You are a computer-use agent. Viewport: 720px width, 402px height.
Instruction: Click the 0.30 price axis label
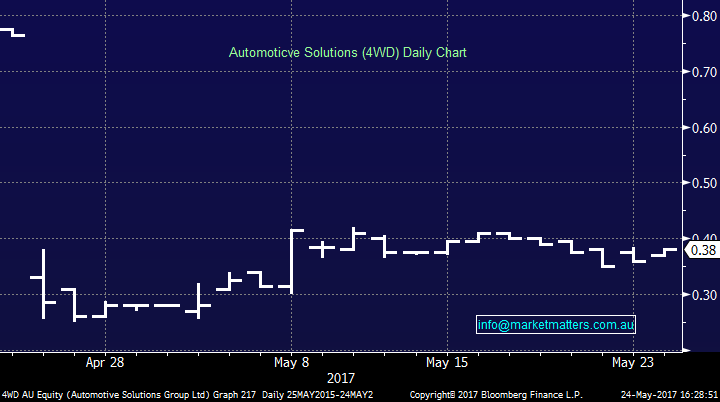click(704, 295)
